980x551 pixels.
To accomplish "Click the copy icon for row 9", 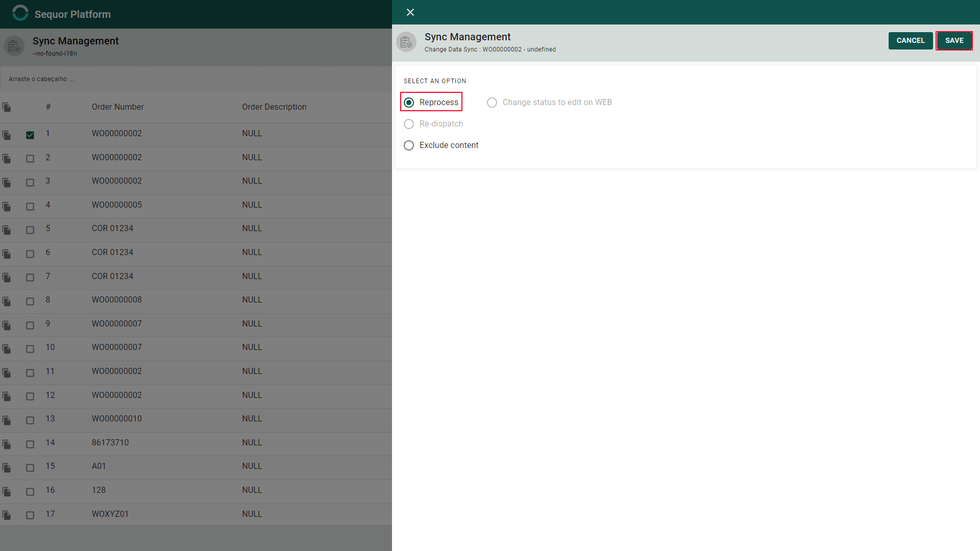I will pyautogui.click(x=7, y=325).
